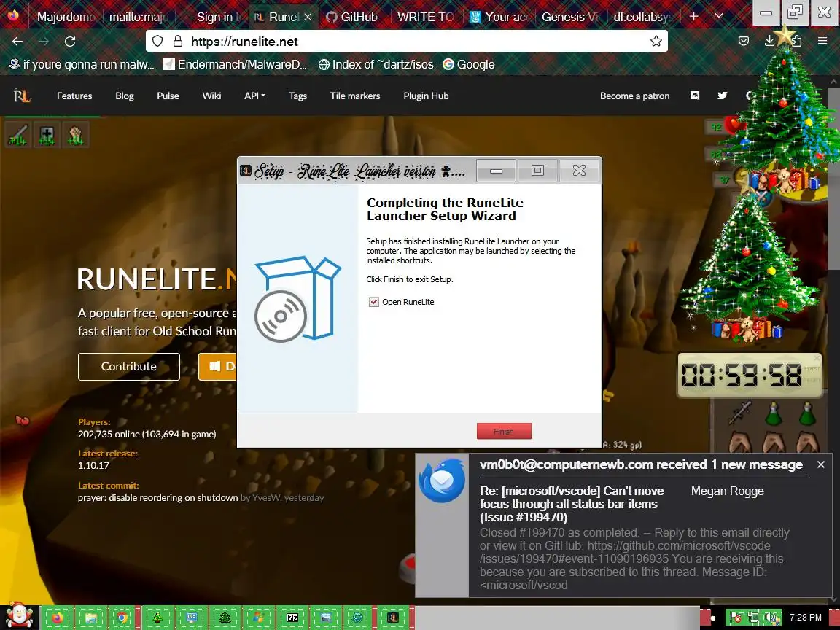Go to Pulse in RuneLite navbar
Screen dimensions: 840x630
pyautogui.click(x=168, y=96)
